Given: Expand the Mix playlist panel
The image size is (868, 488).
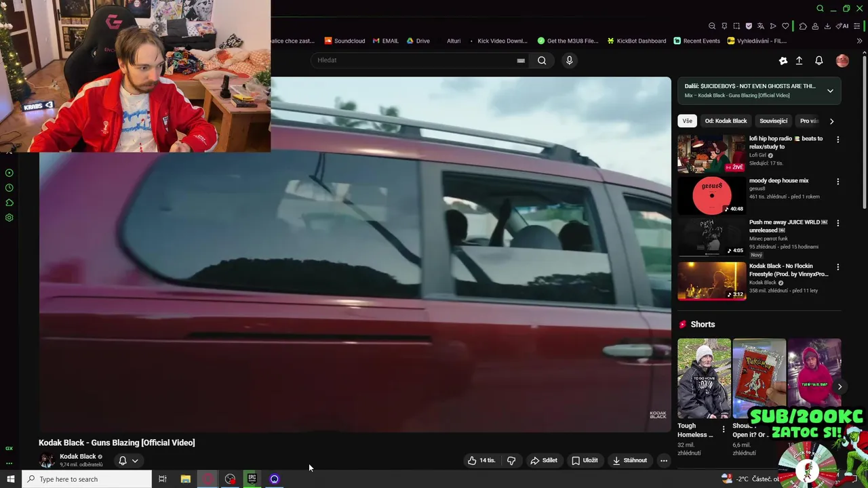Looking at the screenshot, I should (830, 91).
